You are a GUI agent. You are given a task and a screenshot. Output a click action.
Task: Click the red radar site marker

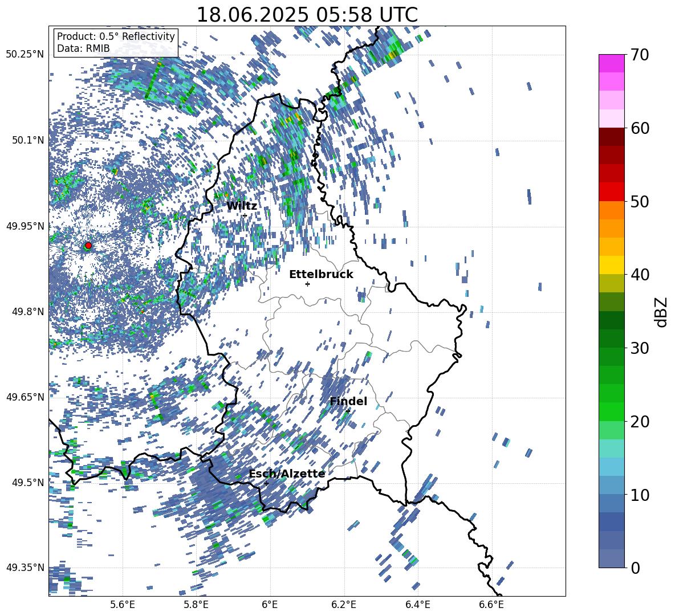coord(88,246)
